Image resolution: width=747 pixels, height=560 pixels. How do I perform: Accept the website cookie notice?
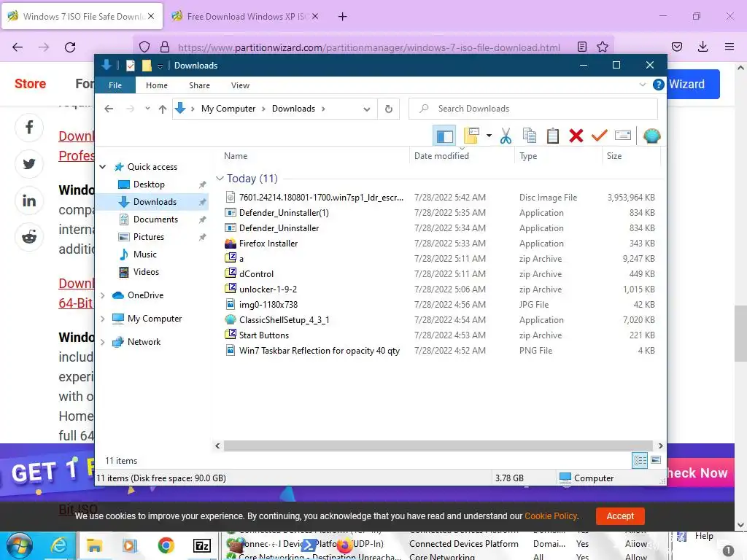point(620,516)
